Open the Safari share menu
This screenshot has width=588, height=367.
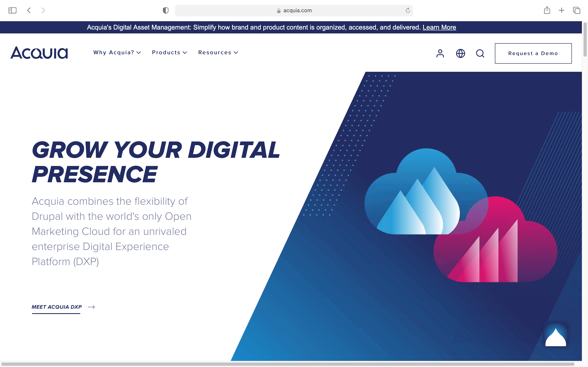point(547,10)
